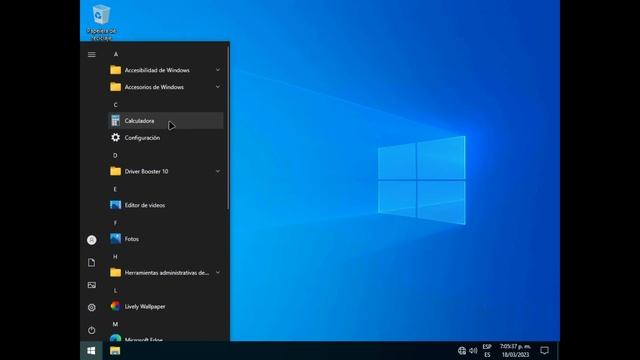Click the Start menu app list scrollbar
The image size is (640, 360).
(228, 129)
